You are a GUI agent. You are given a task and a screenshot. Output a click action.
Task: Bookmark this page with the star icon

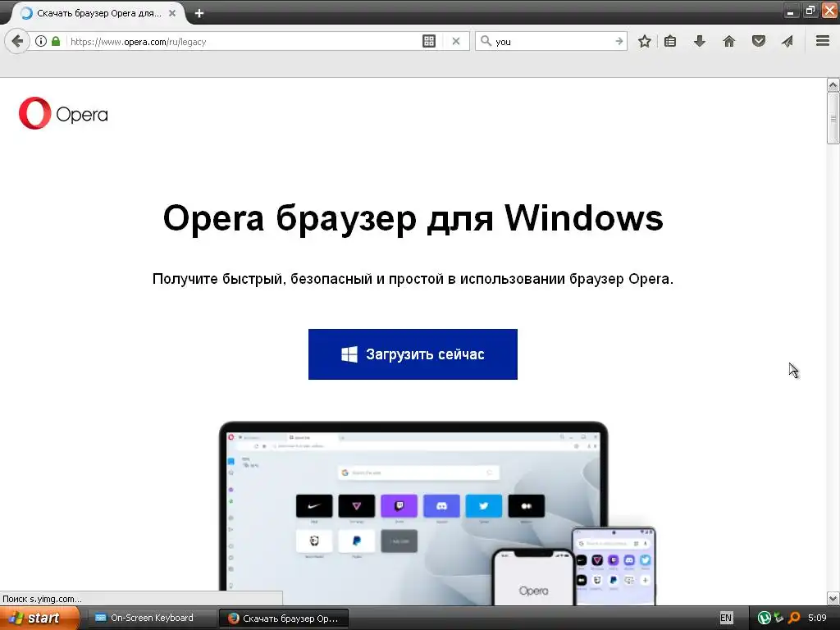click(645, 41)
